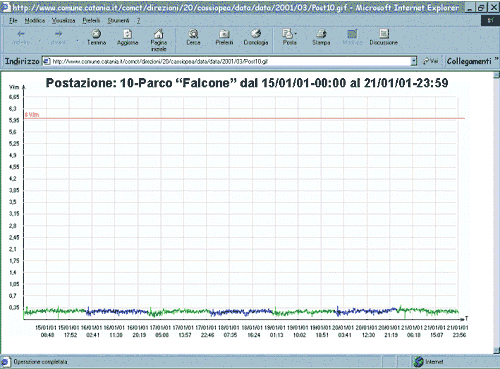Click the Indietro back arrow icon
Screen dimensions: 500x369
coord(21,34)
